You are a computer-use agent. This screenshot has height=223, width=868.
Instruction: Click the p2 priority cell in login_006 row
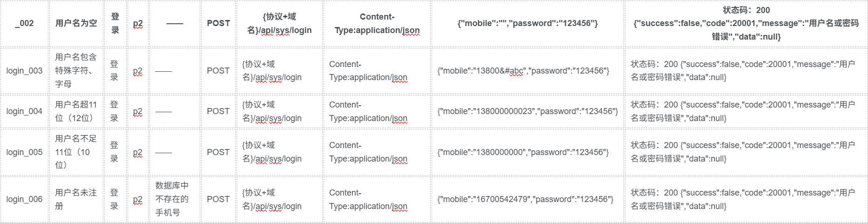[138, 199]
